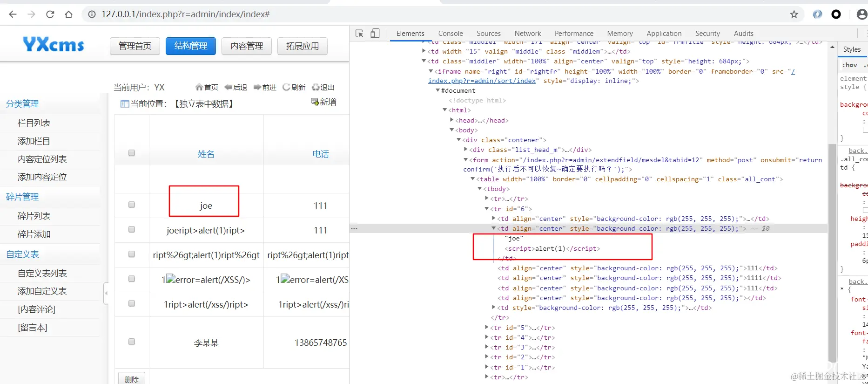Collapse the #document node
The image size is (868, 384).
(438, 90)
